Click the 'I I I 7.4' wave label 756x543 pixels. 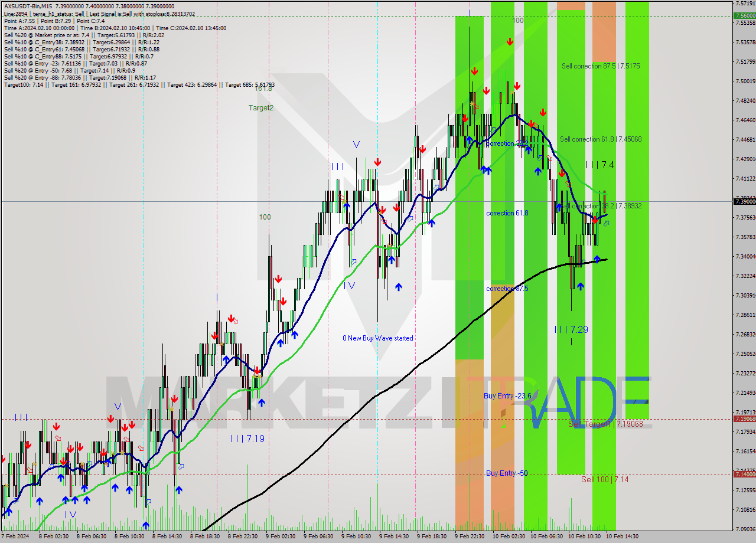[599, 165]
